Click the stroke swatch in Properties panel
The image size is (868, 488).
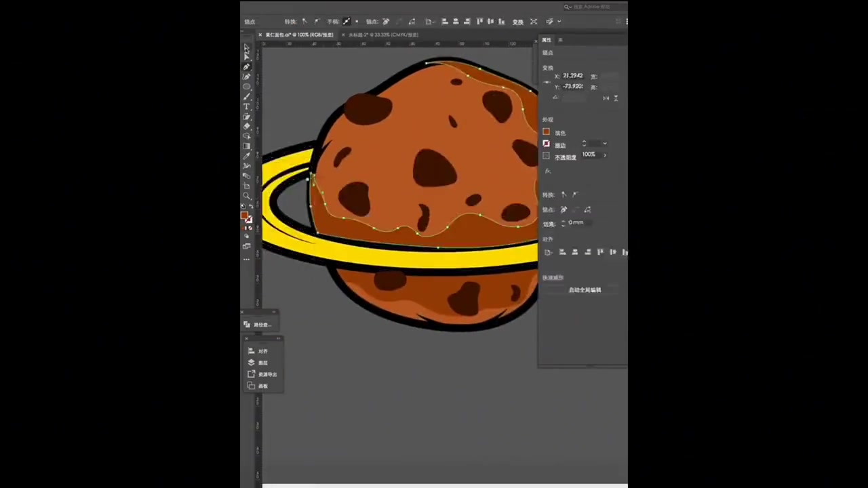(x=547, y=144)
